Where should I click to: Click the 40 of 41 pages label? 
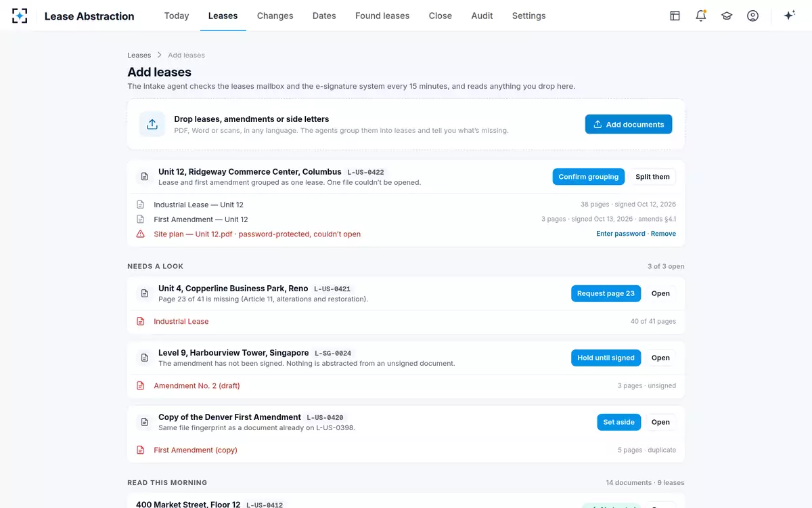coord(653,321)
